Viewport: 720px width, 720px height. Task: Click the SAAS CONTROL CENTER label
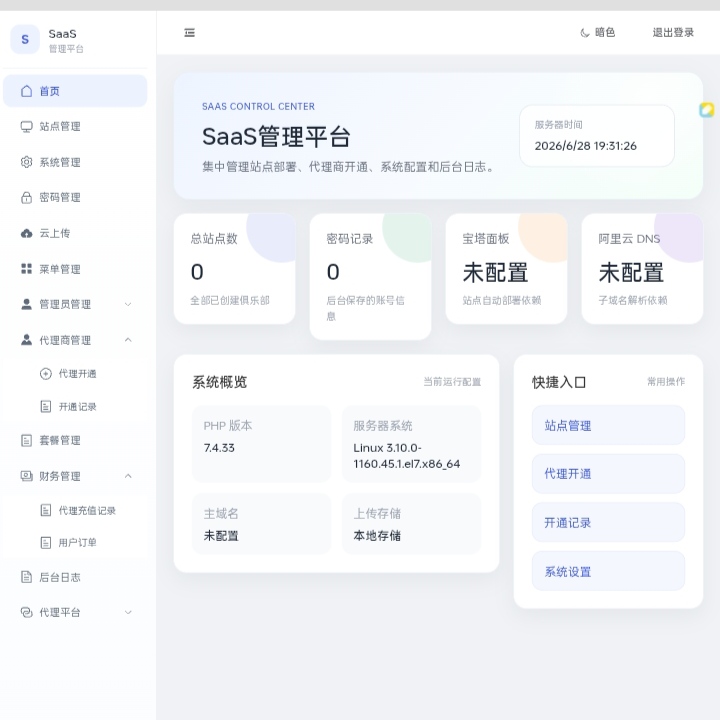click(x=259, y=107)
